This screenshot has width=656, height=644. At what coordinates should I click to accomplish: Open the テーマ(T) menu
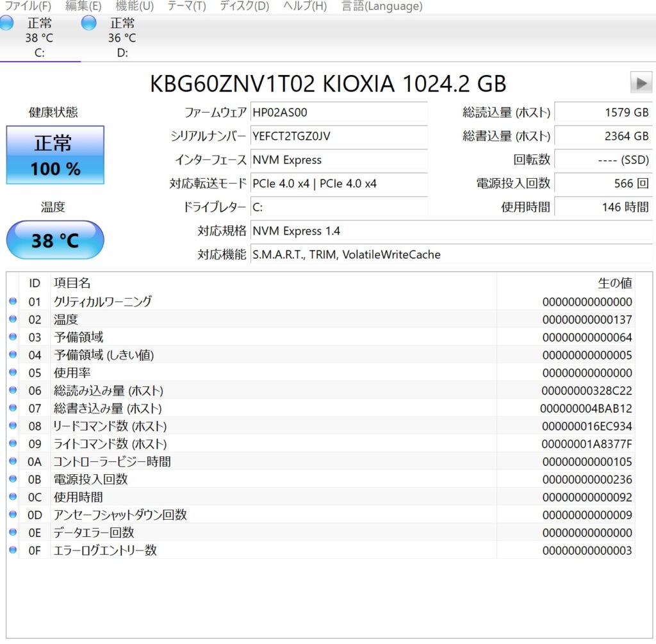coord(186,6)
